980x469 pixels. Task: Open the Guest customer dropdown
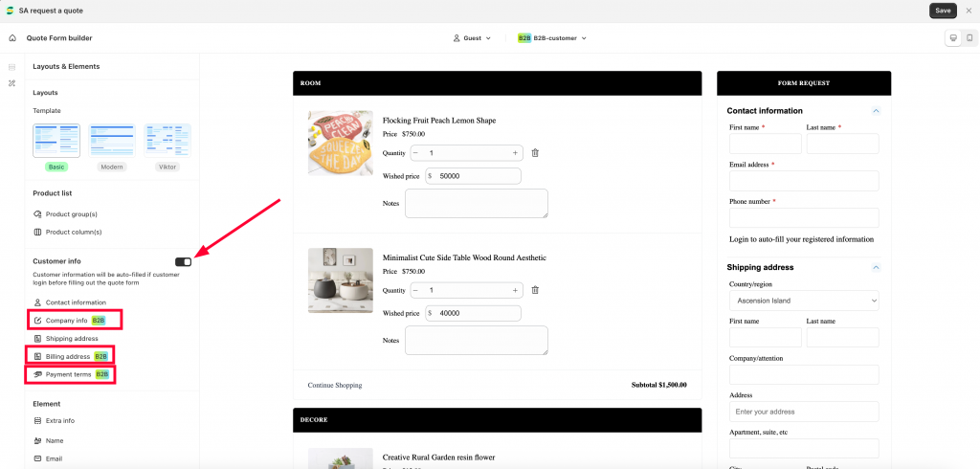point(472,38)
